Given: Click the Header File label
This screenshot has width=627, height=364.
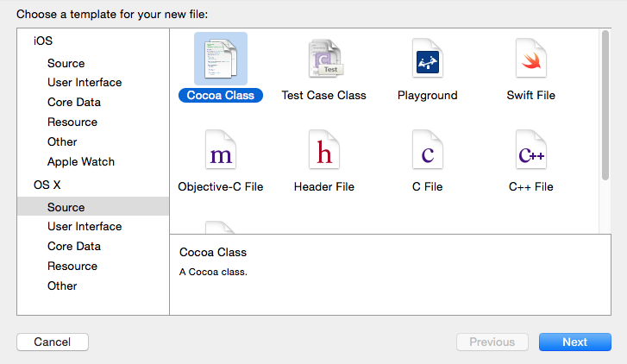Looking at the screenshot, I should click(324, 187).
